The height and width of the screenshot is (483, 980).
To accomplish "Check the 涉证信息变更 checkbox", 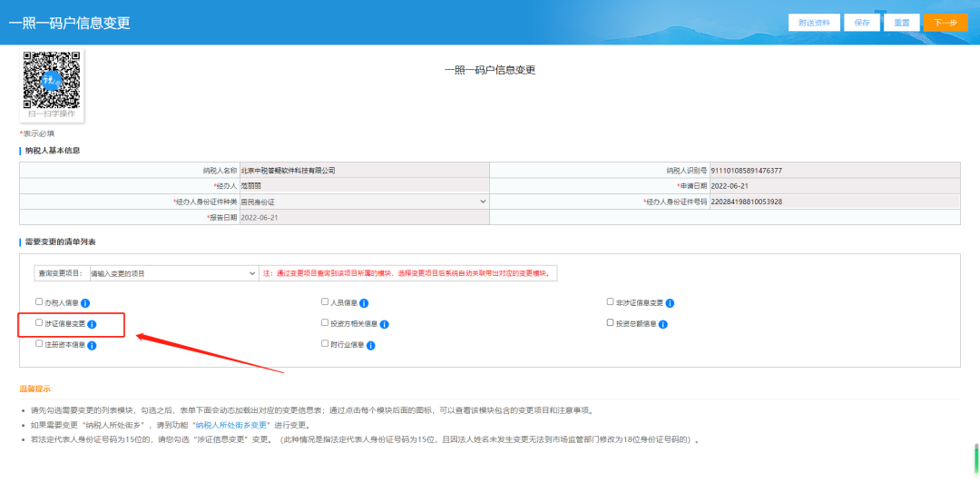I will (x=39, y=322).
